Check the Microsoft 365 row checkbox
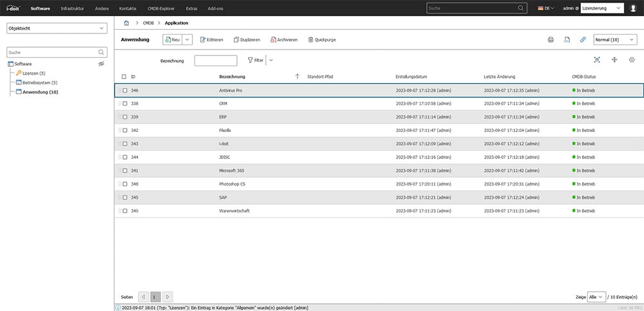 click(125, 171)
